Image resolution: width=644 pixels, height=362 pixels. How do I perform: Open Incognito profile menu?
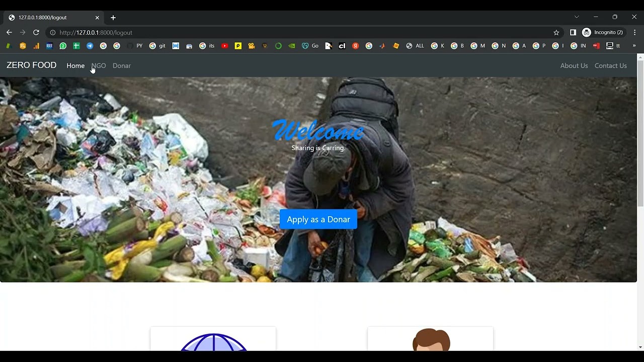click(x=603, y=33)
